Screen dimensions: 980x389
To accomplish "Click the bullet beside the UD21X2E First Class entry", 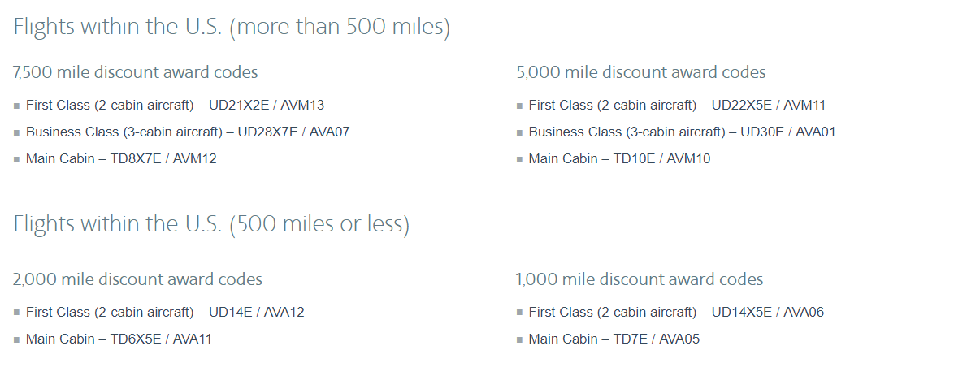I will (16, 106).
